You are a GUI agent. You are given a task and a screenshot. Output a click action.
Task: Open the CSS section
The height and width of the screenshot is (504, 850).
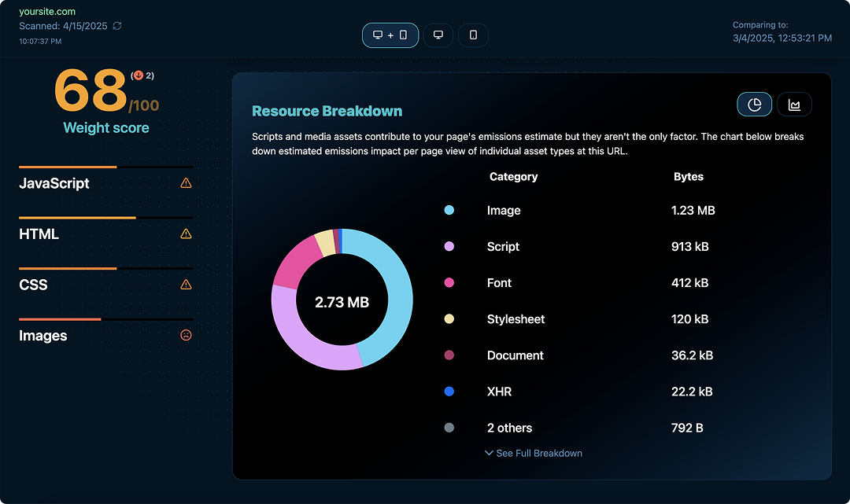tap(33, 285)
